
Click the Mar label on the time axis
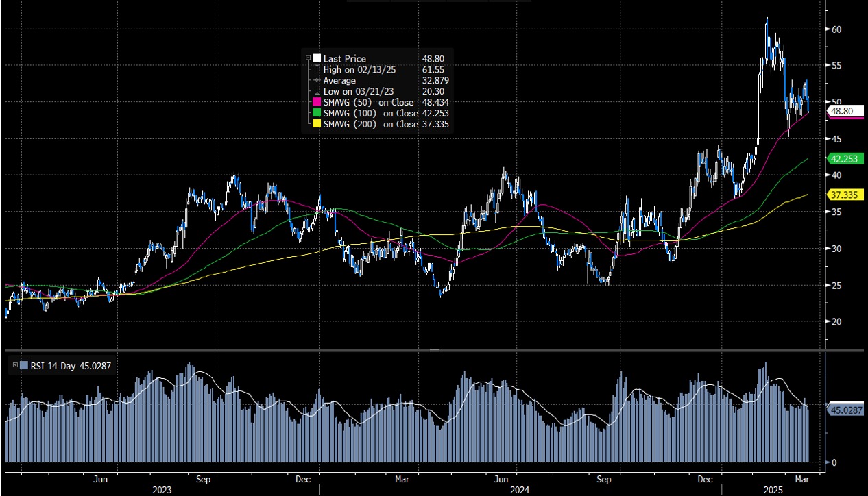tap(801, 480)
